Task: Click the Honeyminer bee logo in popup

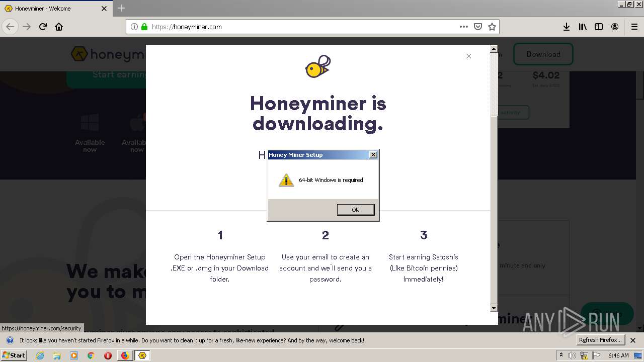Action: [x=318, y=66]
